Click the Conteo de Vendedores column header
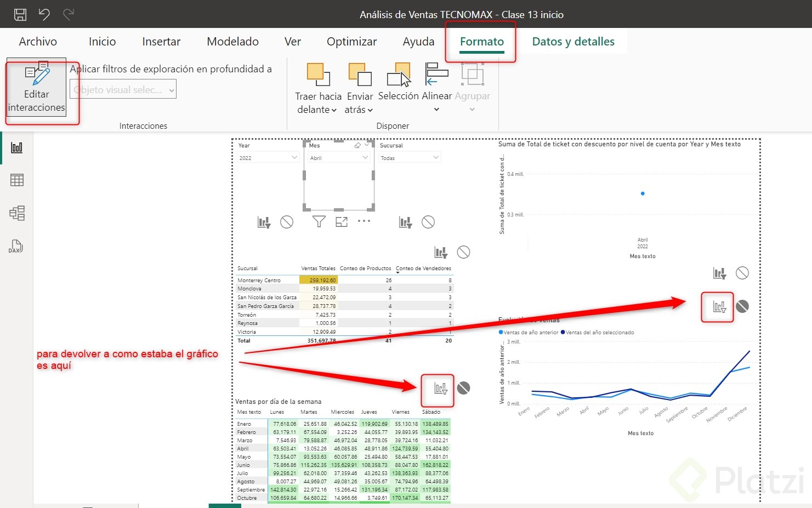Screen dimensions: 812x508 click(x=424, y=269)
